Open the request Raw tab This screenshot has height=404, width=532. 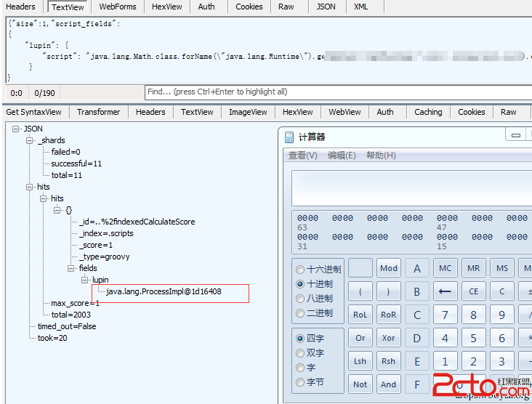pos(286,7)
